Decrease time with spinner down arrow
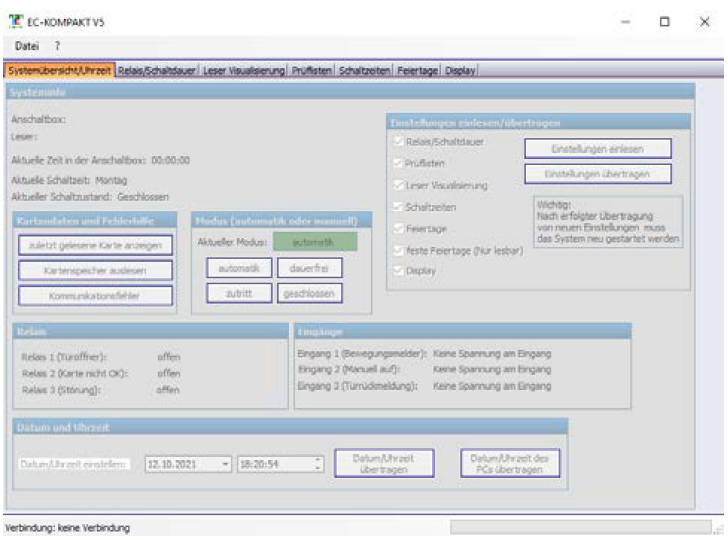 [x=318, y=468]
